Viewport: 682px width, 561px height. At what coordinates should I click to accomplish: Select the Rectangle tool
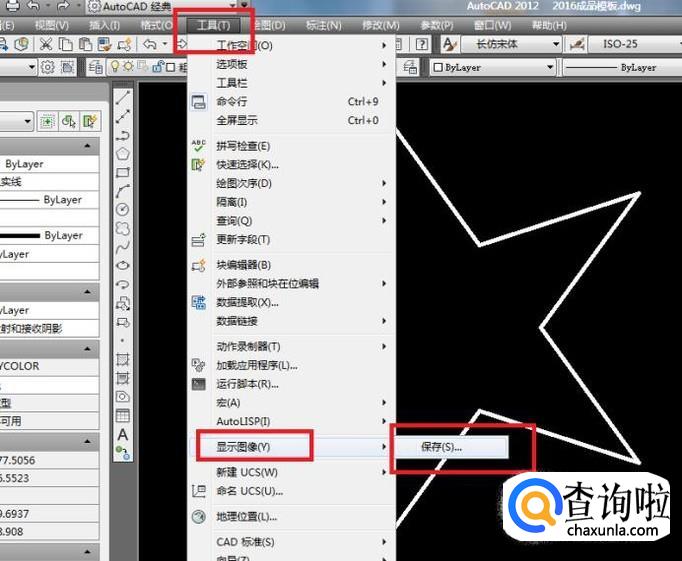[x=123, y=172]
